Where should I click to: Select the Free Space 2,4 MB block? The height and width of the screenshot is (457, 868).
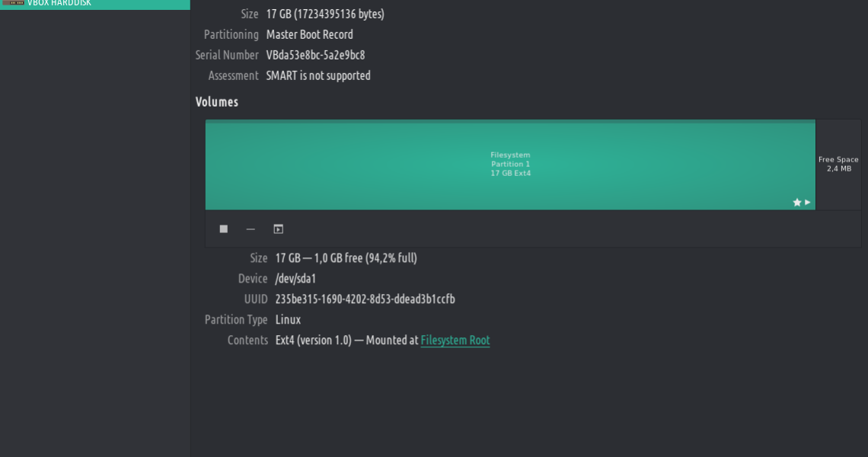pyautogui.click(x=838, y=165)
